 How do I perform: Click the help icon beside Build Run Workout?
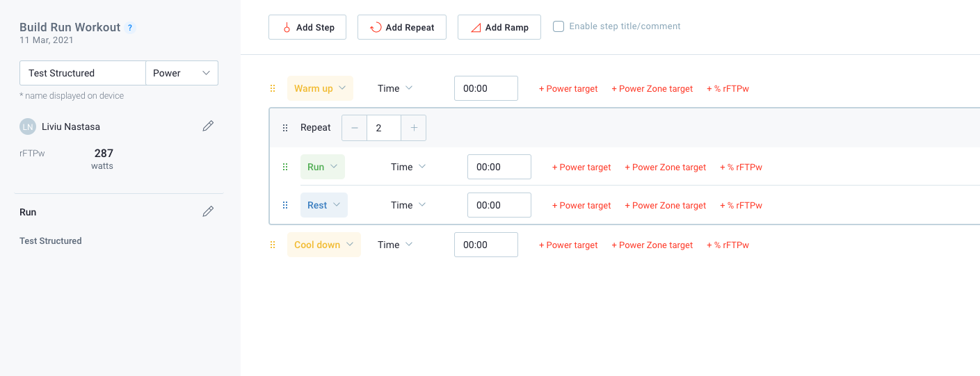point(130,28)
